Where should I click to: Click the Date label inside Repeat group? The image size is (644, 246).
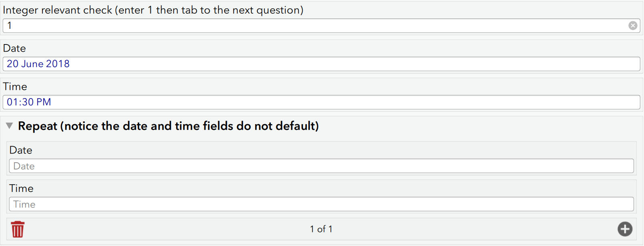(21, 150)
